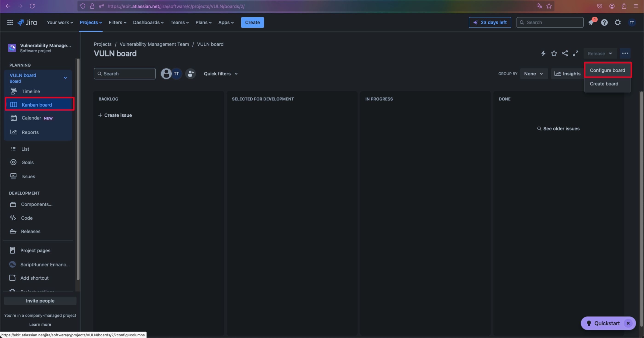Click the blue Create button
Screen dimensions: 644x338
[x=252, y=23]
